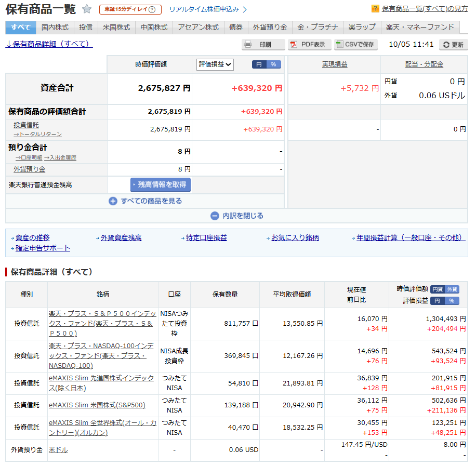Switch 時価評価額 to 外貨 display

tap(452, 289)
